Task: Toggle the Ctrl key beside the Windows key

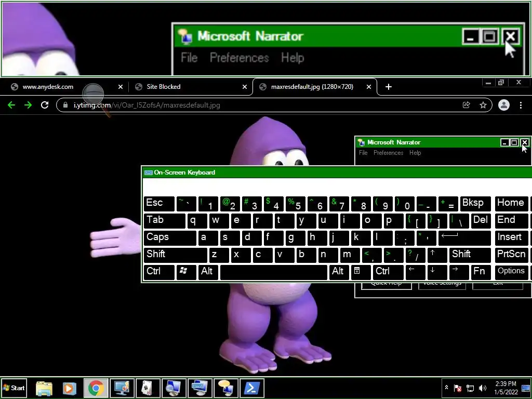Action: tap(159, 272)
